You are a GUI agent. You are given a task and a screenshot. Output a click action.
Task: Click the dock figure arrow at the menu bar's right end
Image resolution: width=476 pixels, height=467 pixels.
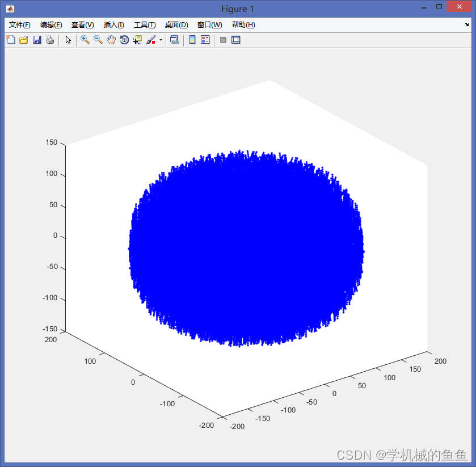466,24
